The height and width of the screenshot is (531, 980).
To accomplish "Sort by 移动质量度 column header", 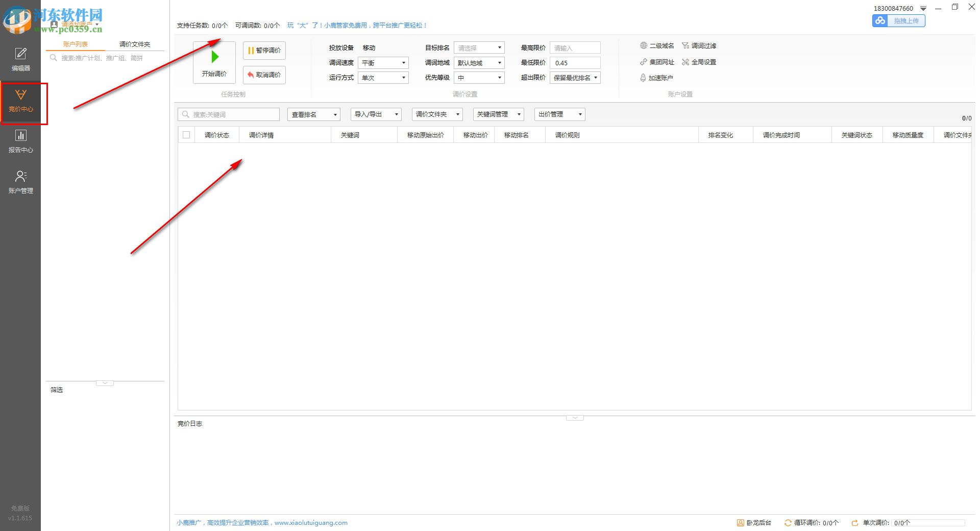I will (908, 135).
